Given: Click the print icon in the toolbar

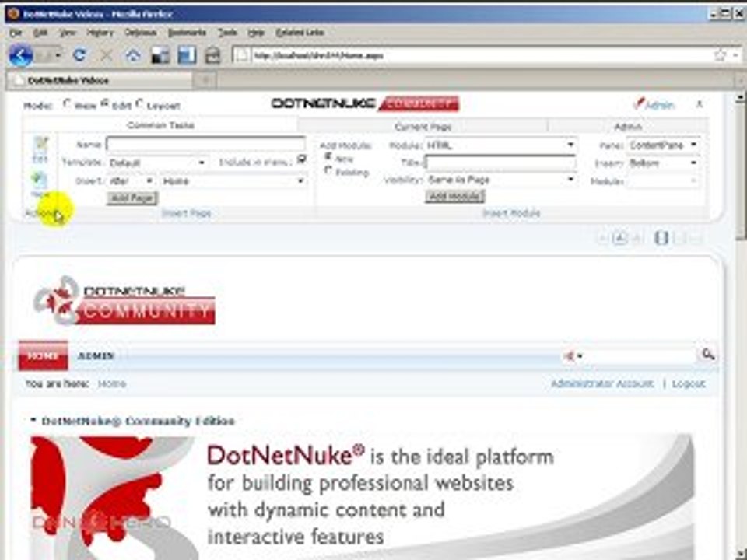Looking at the screenshot, I should 213,56.
